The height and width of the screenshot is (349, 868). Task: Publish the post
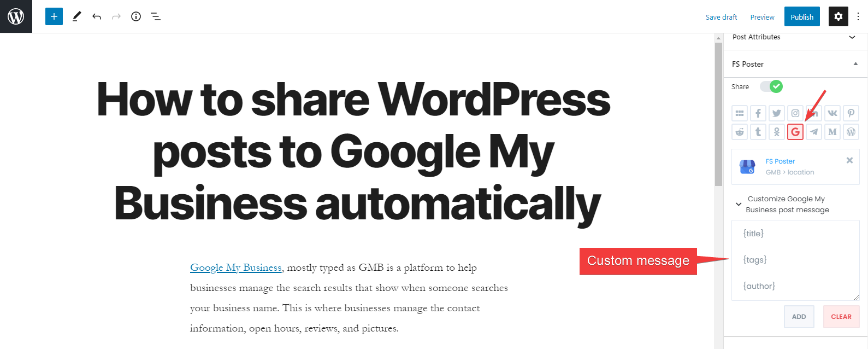tap(802, 16)
